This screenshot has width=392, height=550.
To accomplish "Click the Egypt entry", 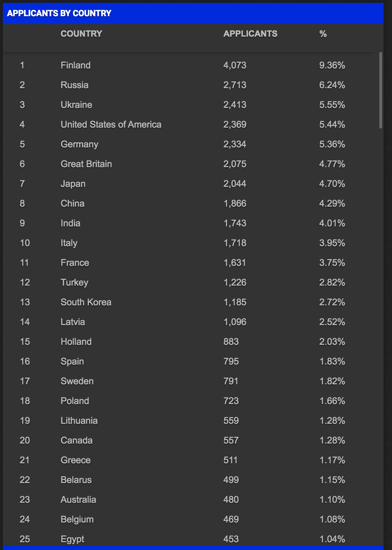I will click(x=73, y=539).
